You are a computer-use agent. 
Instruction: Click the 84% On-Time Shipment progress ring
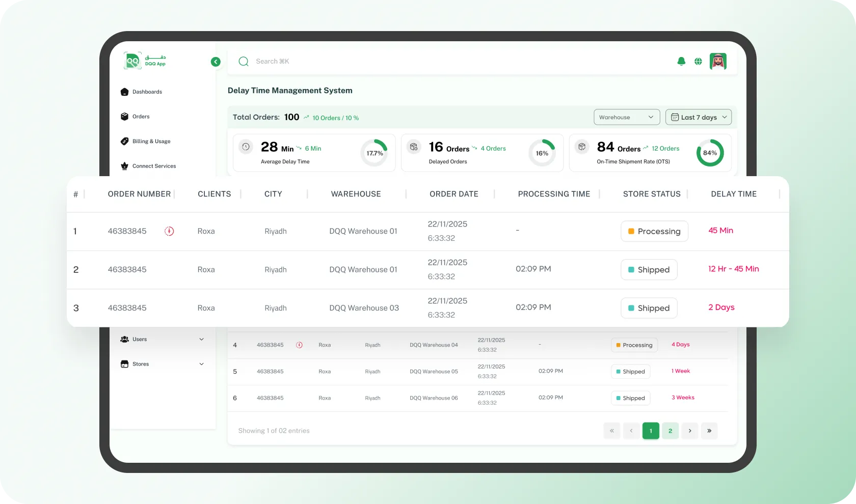[710, 153]
